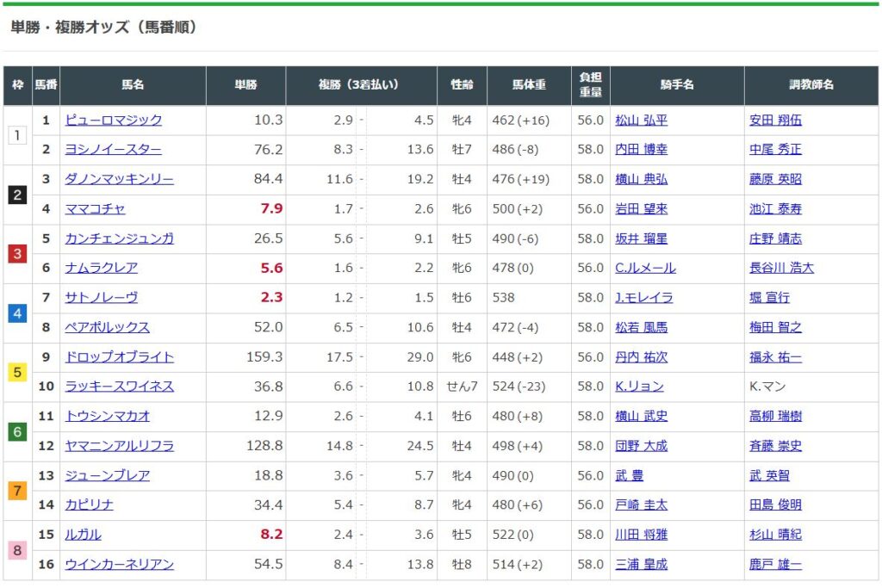Click the red frame 3 badge
Image resolution: width=882 pixels, height=588 pixels.
click(17, 254)
